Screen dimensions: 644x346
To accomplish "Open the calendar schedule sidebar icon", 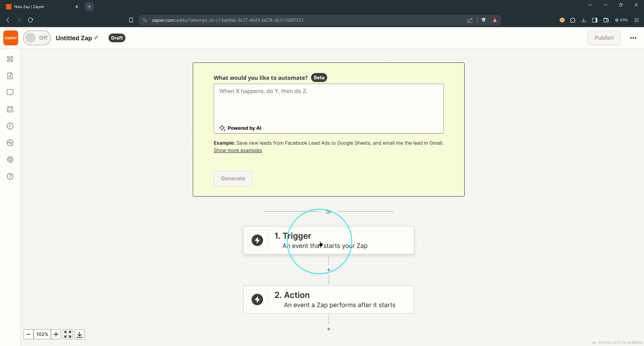I will 10,109.
